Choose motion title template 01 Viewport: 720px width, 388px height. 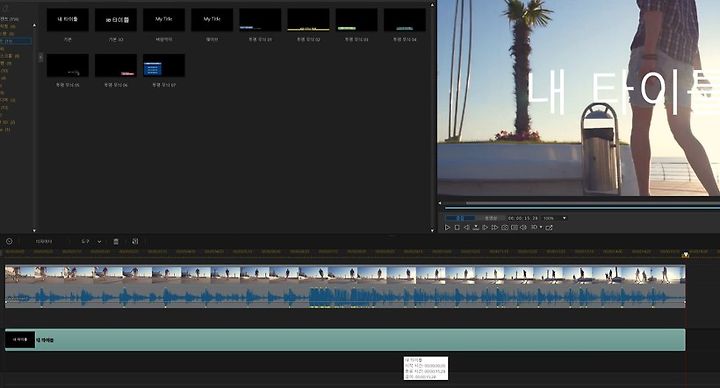coord(260,20)
